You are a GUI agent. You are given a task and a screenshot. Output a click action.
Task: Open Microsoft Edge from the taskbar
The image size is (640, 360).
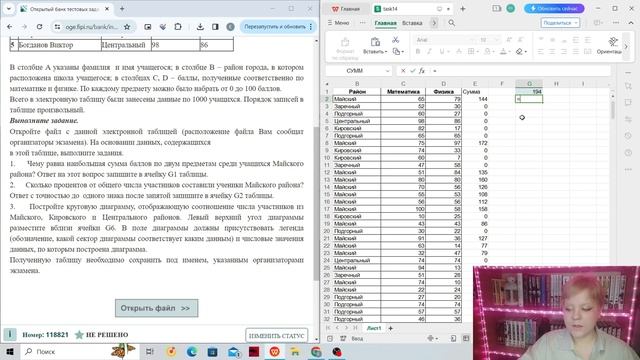coord(191,351)
